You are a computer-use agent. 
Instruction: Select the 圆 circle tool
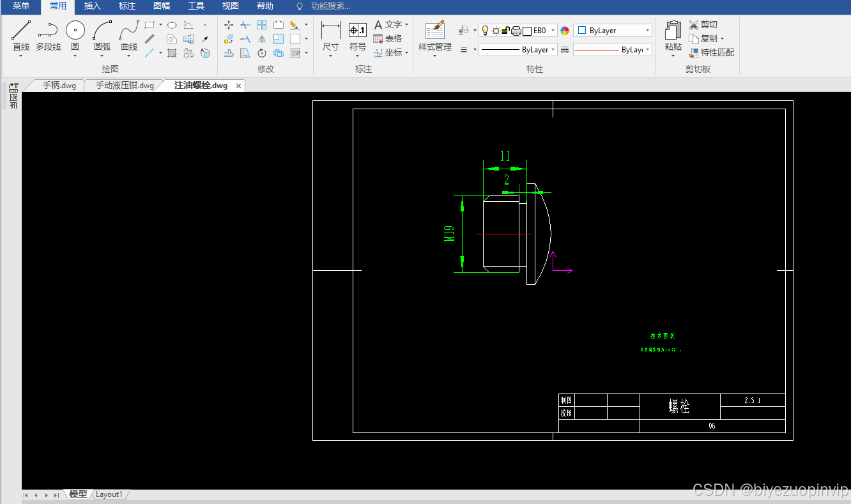point(75,35)
